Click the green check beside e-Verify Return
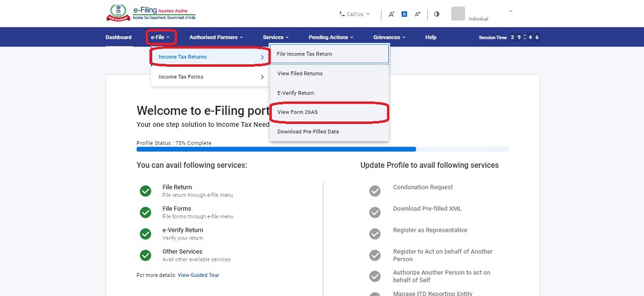Viewport: 644px width, 296px height. pos(145,233)
